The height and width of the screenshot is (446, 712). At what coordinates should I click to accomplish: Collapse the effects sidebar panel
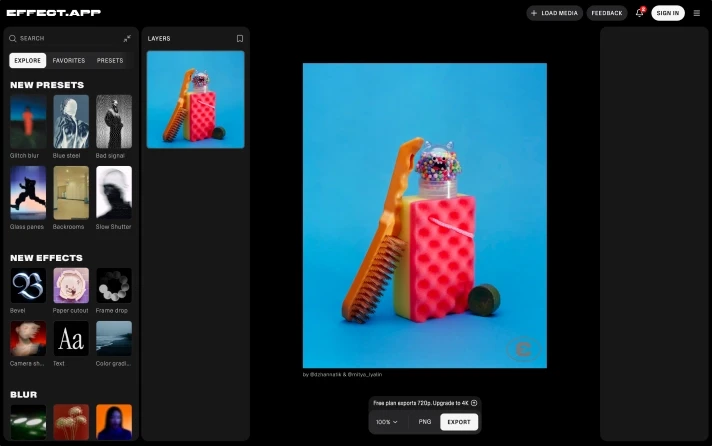click(x=127, y=39)
